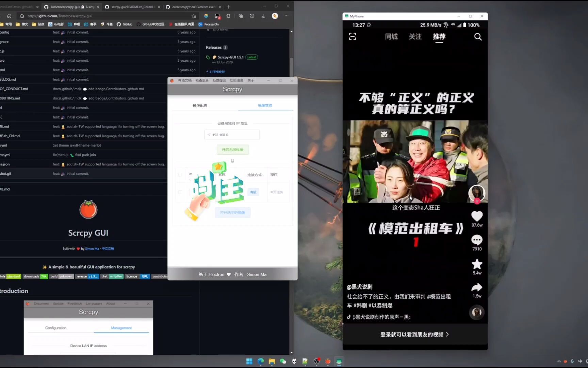Tap the scan icon at top-left of MyPhone
The image size is (588, 368).
[353, 36]
